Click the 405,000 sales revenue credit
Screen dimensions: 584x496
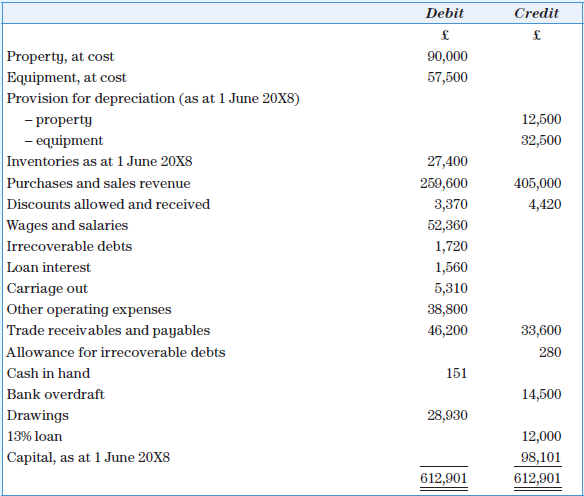coord(537,183)
